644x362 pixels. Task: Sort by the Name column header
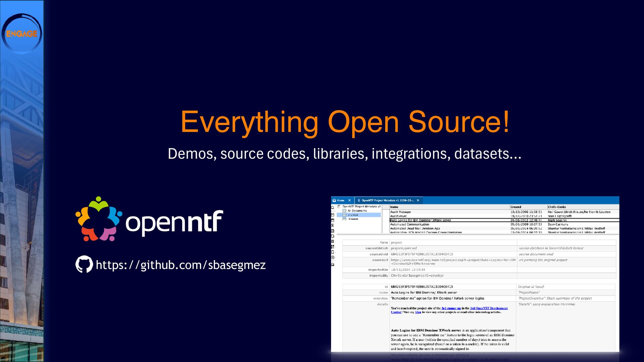[x=449, y=207]
